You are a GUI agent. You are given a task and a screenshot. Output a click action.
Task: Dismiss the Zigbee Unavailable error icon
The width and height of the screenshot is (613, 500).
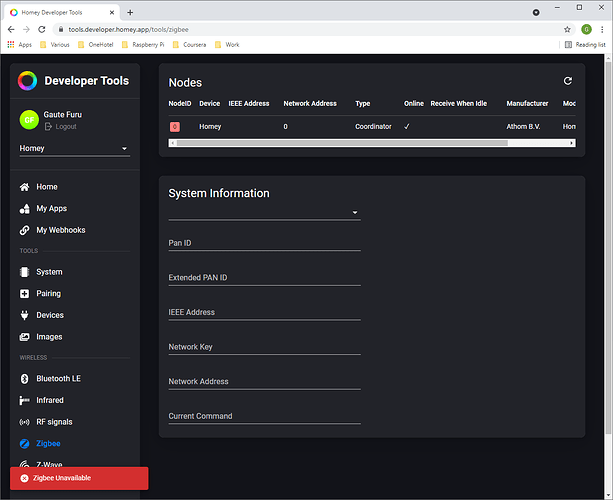(x=24, y=478)
